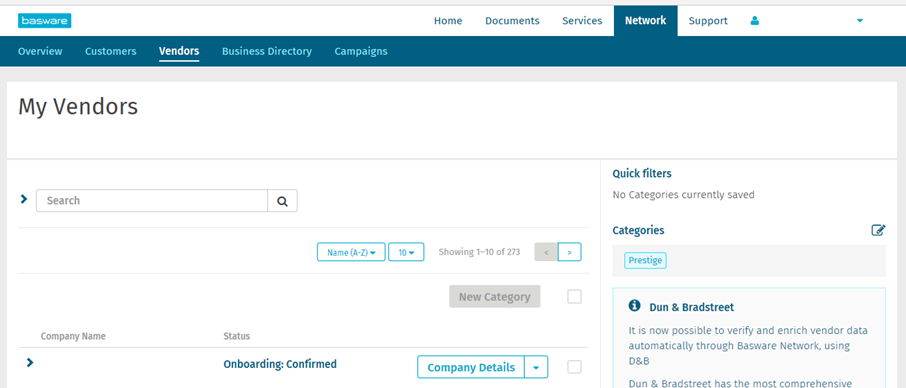Image resolution: width=906 pixels, height=388 pixels.
Task: Open the Support menu
Action: click(x=708, y=21)
